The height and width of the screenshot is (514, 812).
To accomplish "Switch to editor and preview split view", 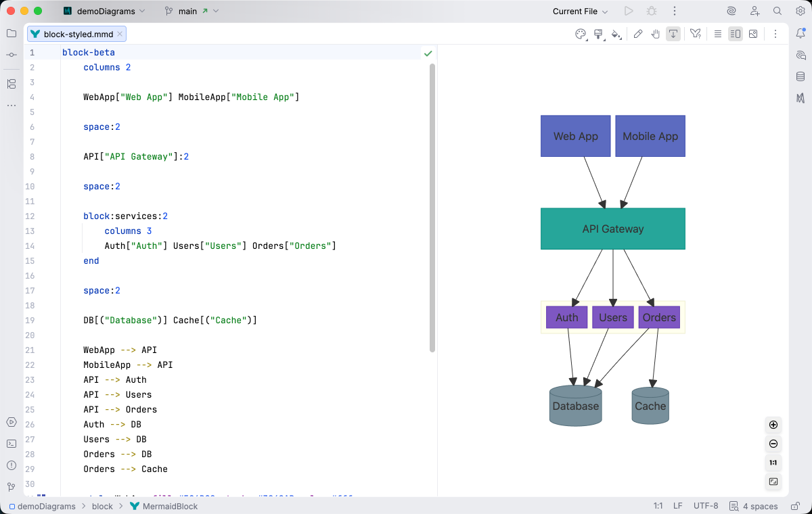I will click(736, 34).
